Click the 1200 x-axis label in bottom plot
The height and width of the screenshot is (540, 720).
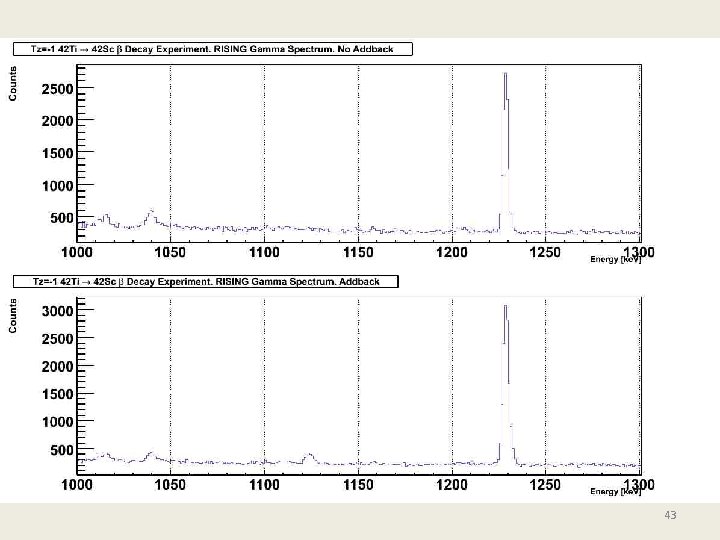point(452,484)
